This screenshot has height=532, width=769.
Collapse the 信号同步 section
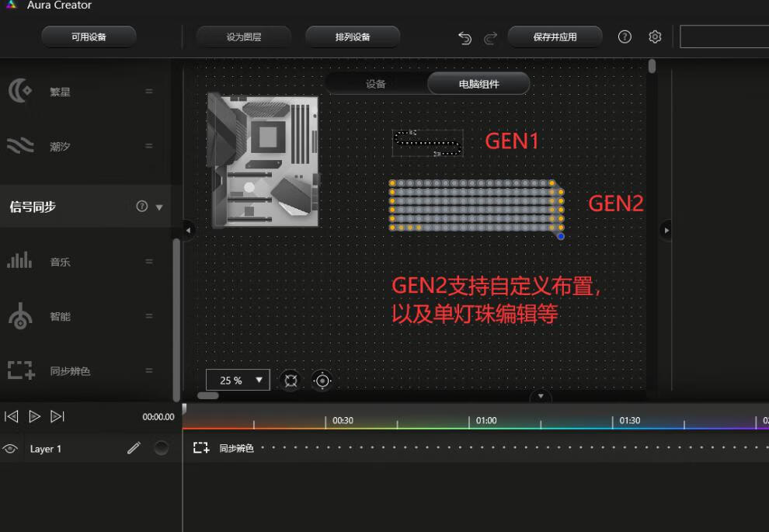159,207
